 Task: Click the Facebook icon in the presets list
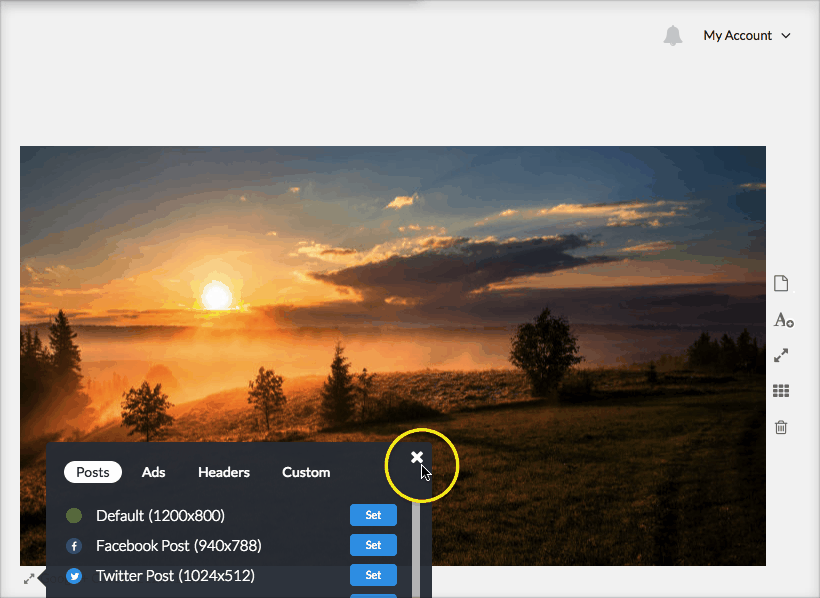[x=74, y=546]
